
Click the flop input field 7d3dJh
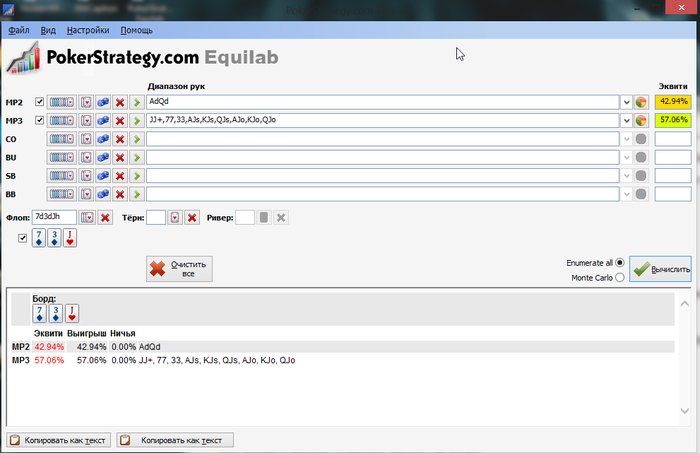coord(54,217)
